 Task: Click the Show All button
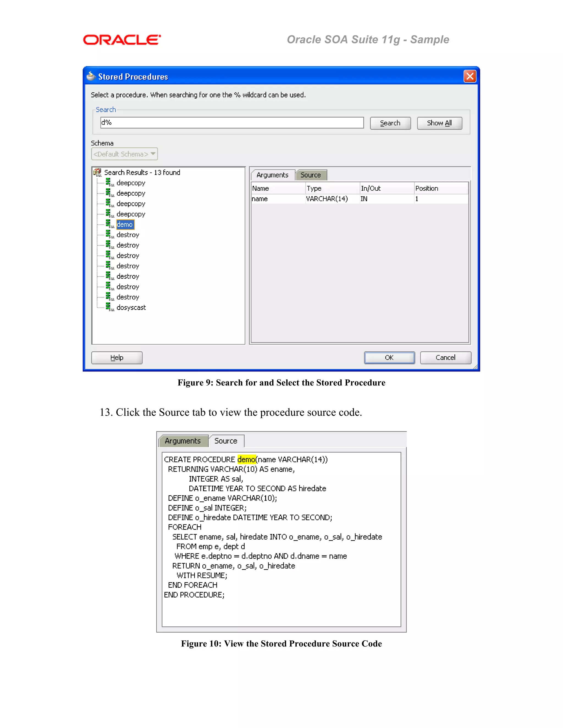pyautogui.click(x=439, y=123)
